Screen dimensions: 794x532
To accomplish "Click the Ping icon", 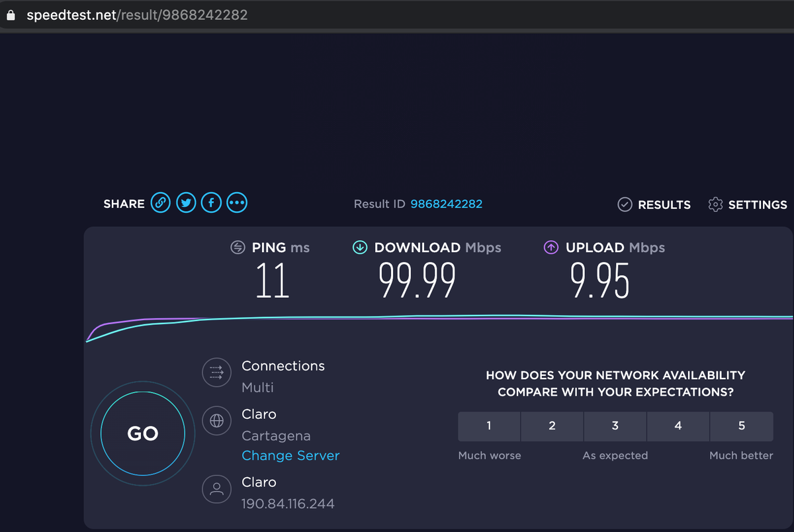I will pos(238,247).
